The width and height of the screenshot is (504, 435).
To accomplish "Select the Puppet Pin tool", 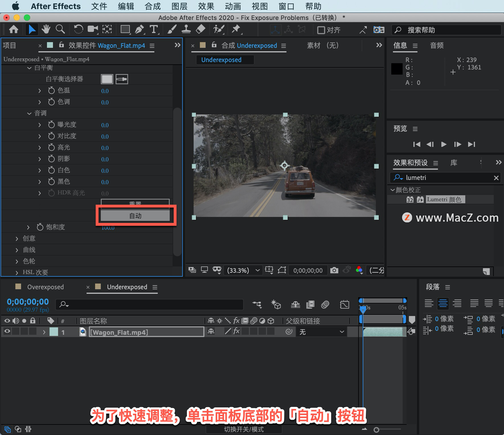I will click(236, 30).
